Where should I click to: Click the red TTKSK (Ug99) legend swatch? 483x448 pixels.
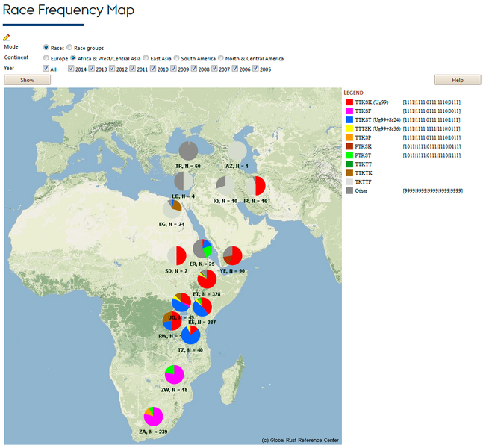(x=349, y=101)
